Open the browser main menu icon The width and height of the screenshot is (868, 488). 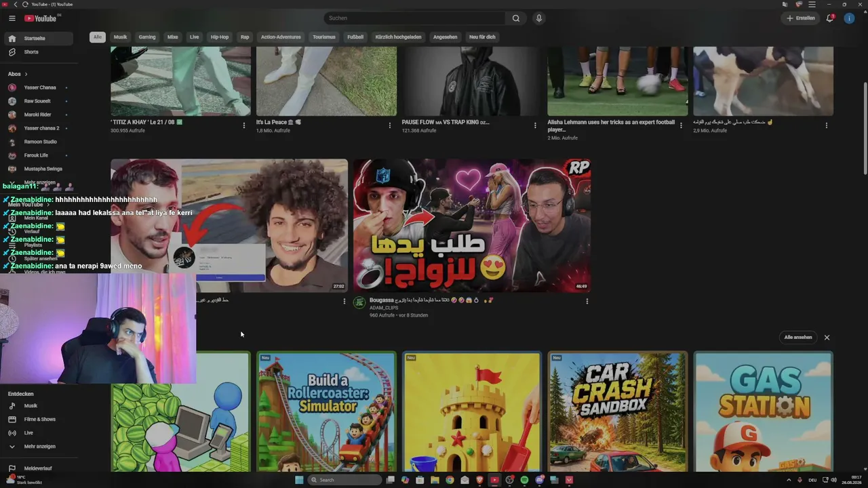tap(812, 4)
